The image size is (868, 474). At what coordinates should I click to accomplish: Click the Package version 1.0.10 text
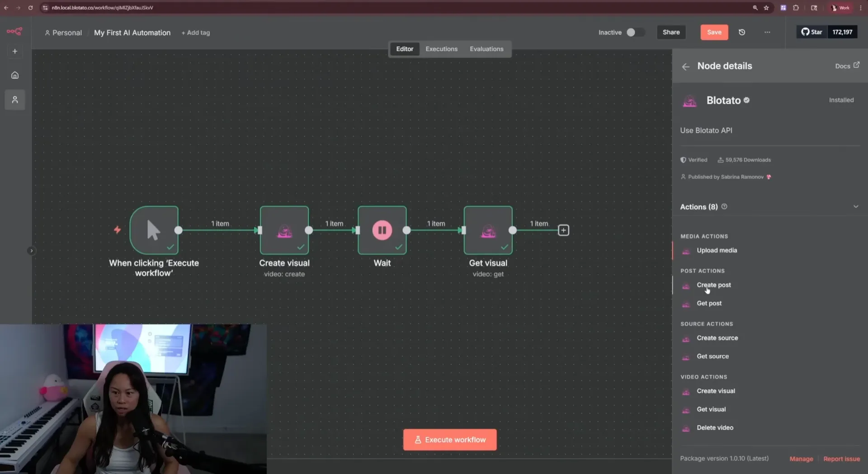[x=724, y=459]
